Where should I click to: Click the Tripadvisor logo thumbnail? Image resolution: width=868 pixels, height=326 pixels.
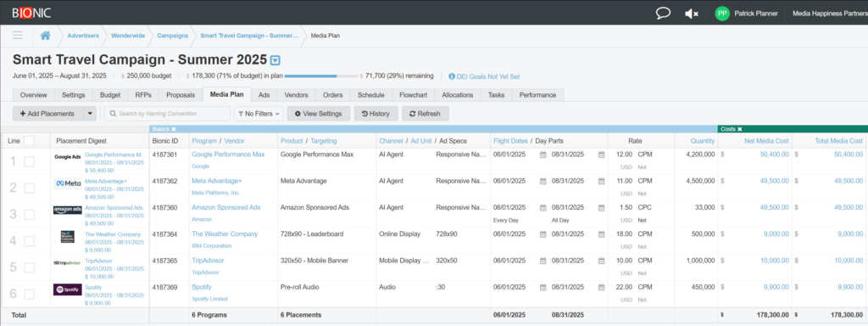[x=68, y=263]
